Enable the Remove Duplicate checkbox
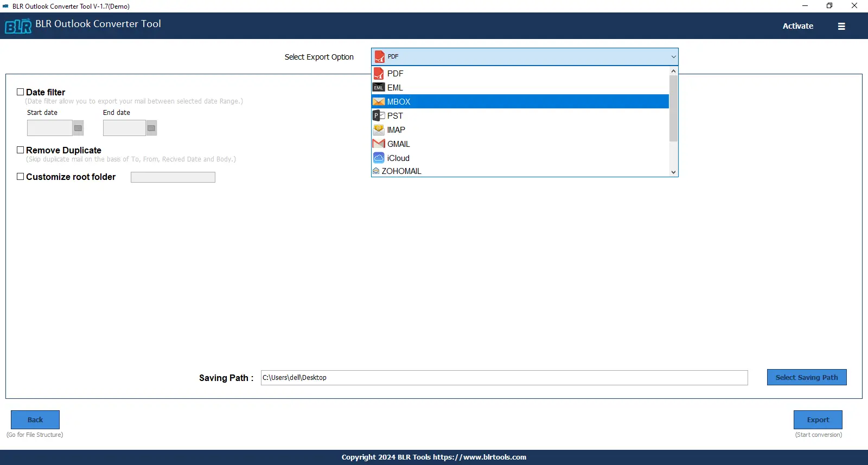Image resolution: width=868 pixels, height=465 pixels. 20,150
